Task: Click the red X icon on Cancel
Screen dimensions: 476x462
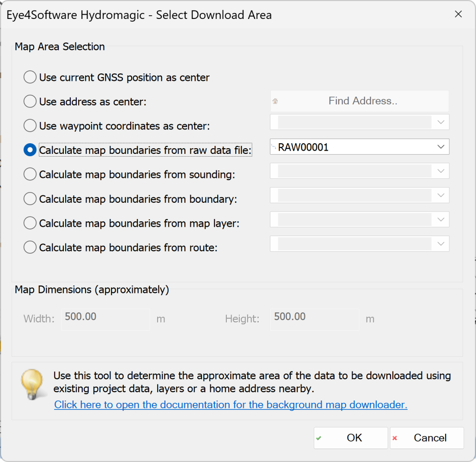Action: [x=395, y=438]
